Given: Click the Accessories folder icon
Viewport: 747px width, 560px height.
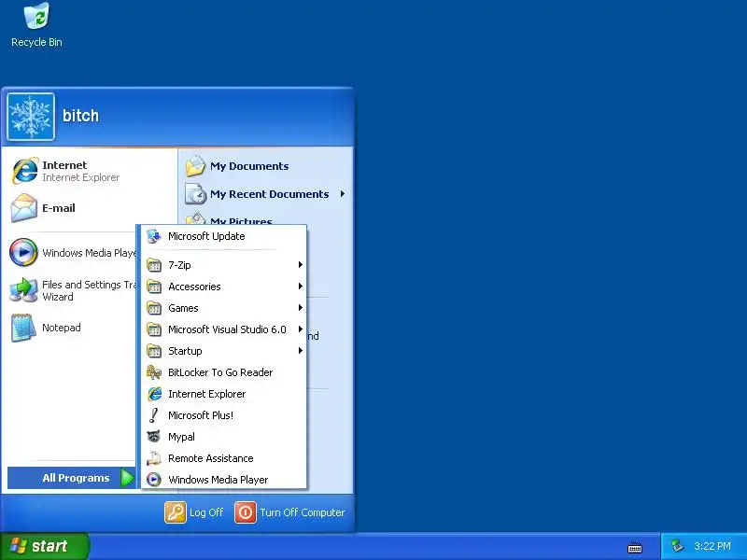Looking at the screenshot, I should 154,287.
